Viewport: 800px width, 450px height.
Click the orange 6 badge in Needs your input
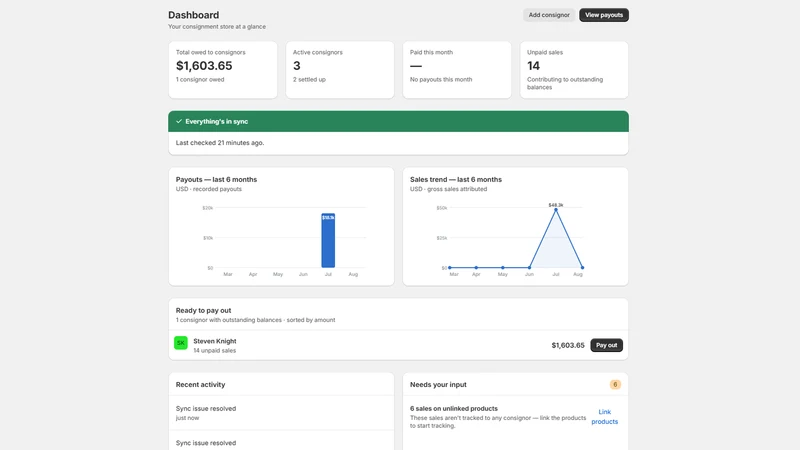[615, 385]
